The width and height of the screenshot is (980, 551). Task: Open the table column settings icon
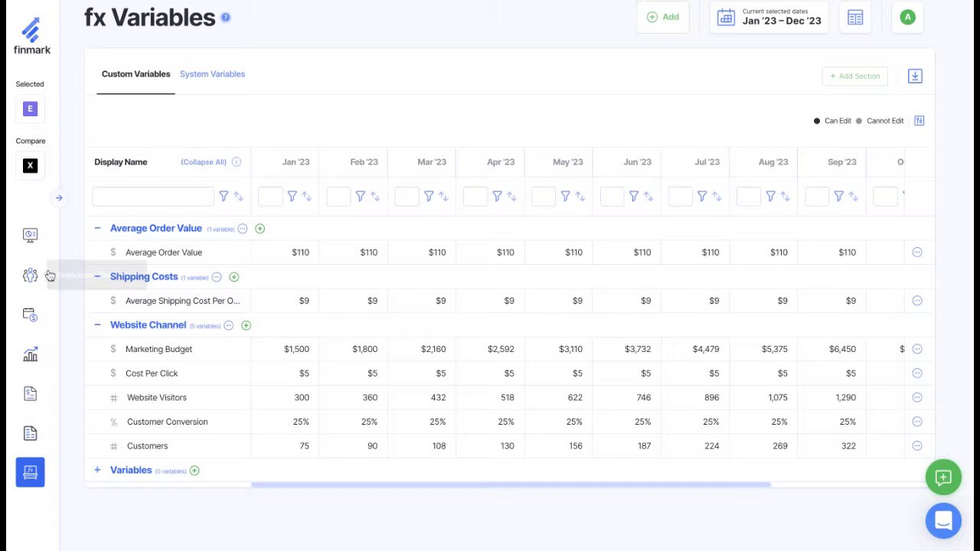(x=920, y=121)
